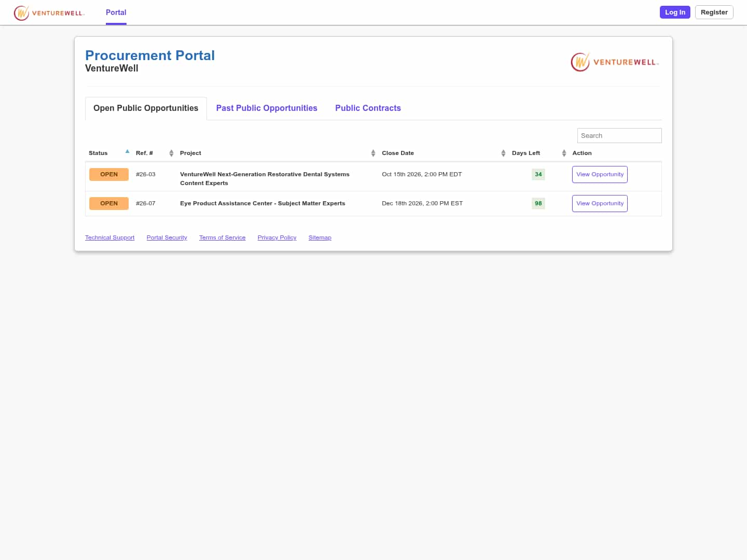747x560 pixels.
Task: Click the Log In button
Action: pos(675,12)
